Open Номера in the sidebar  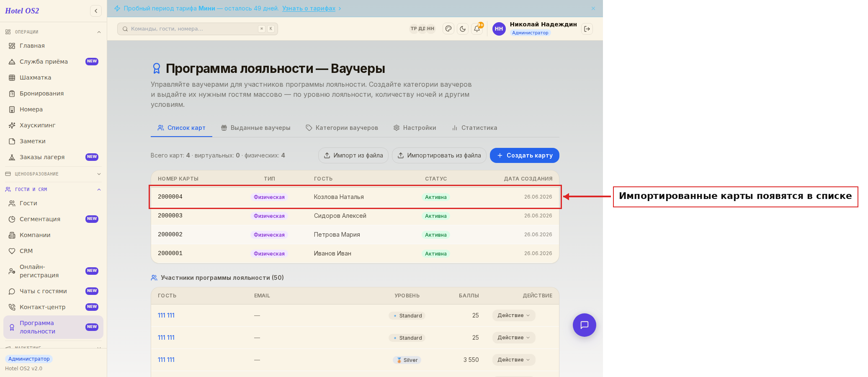click(x=53, y=109)
